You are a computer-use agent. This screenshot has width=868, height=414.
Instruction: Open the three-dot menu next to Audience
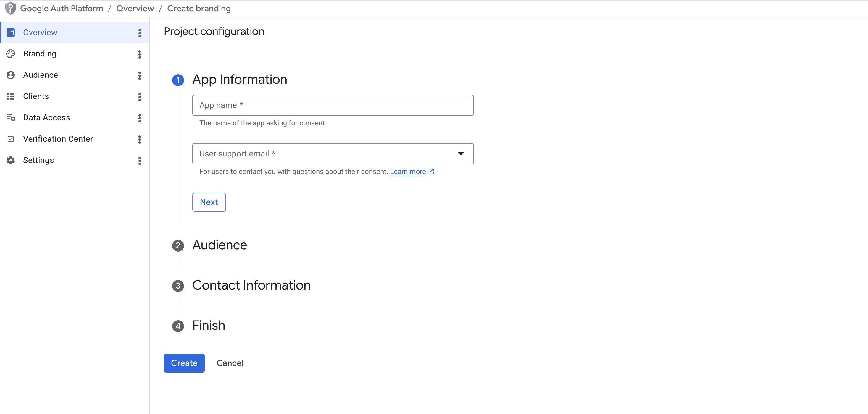click(x=140, y=75)
